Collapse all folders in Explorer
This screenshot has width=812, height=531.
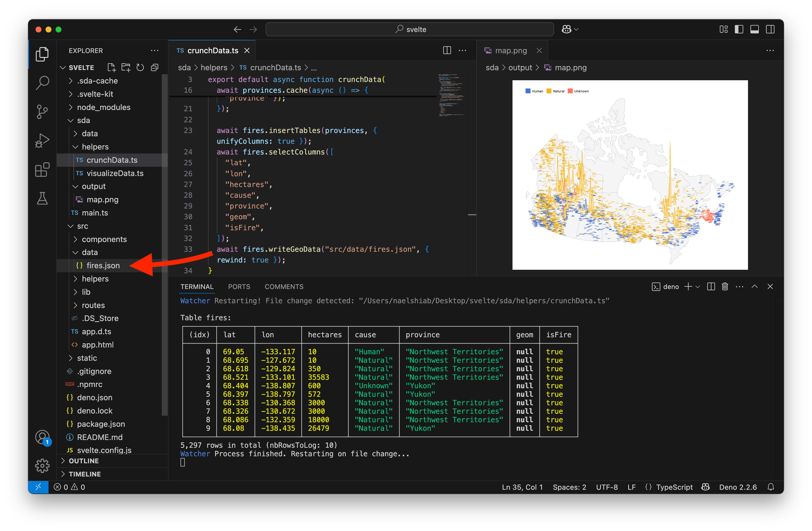(154, 67)
